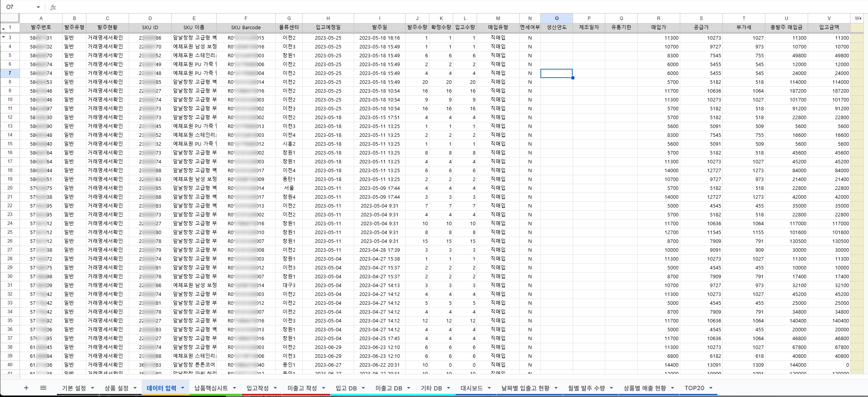Select column O header

tap(557, 18)
